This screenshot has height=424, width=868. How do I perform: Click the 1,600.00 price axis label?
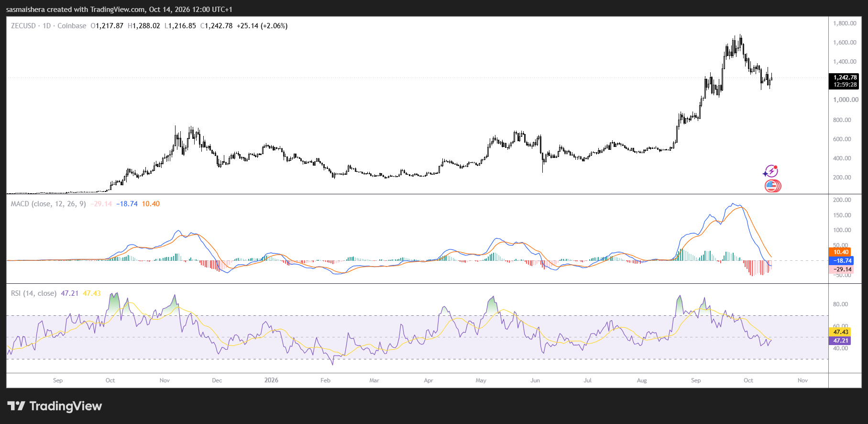845,43
